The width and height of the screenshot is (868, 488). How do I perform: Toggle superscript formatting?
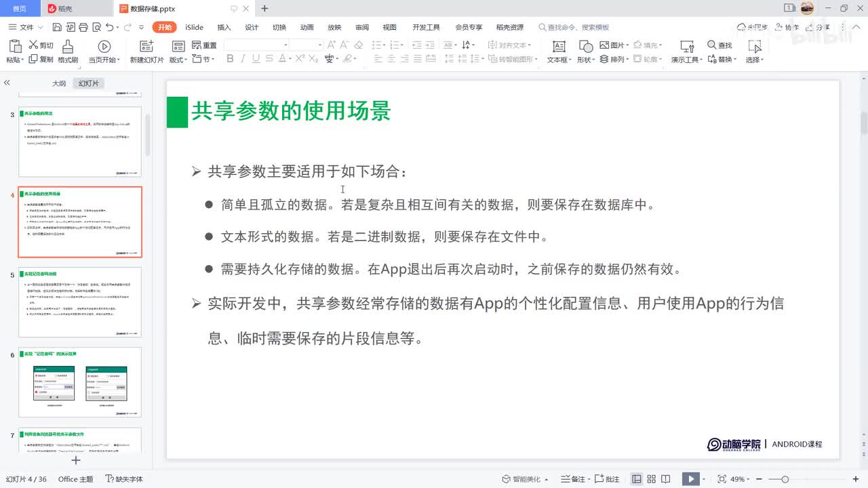(299, 60)
